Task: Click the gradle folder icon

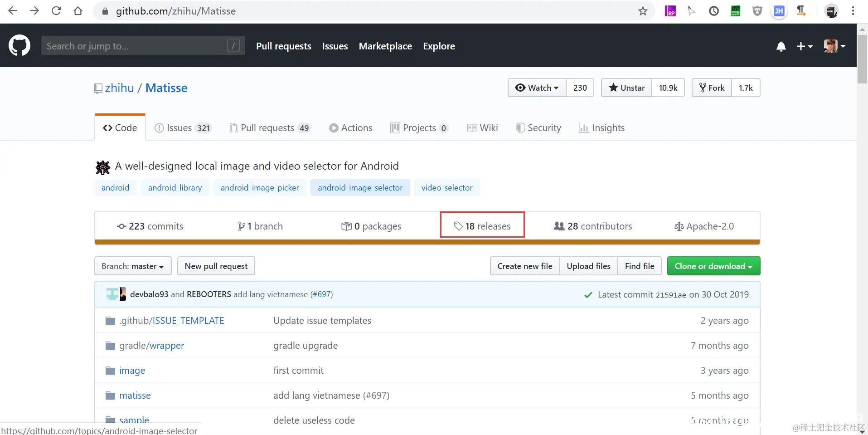Action: point(110,346)
